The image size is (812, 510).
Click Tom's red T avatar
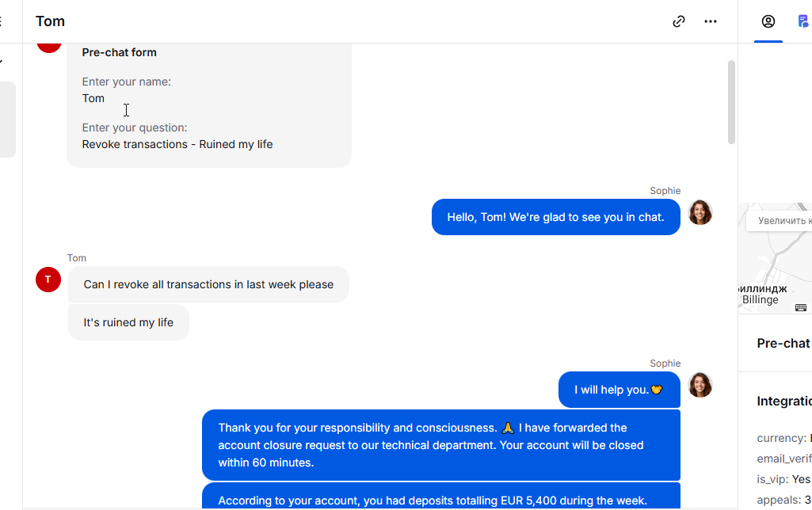click(48, 280)
